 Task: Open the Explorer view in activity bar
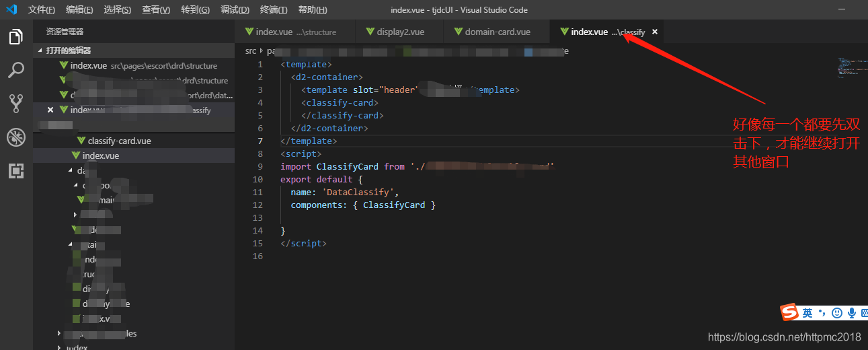pos(16,37)
